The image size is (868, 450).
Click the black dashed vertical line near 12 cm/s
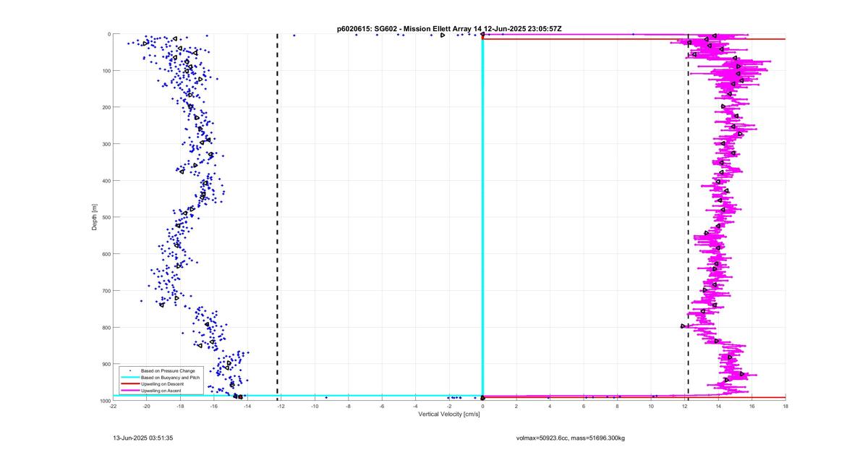688,217
